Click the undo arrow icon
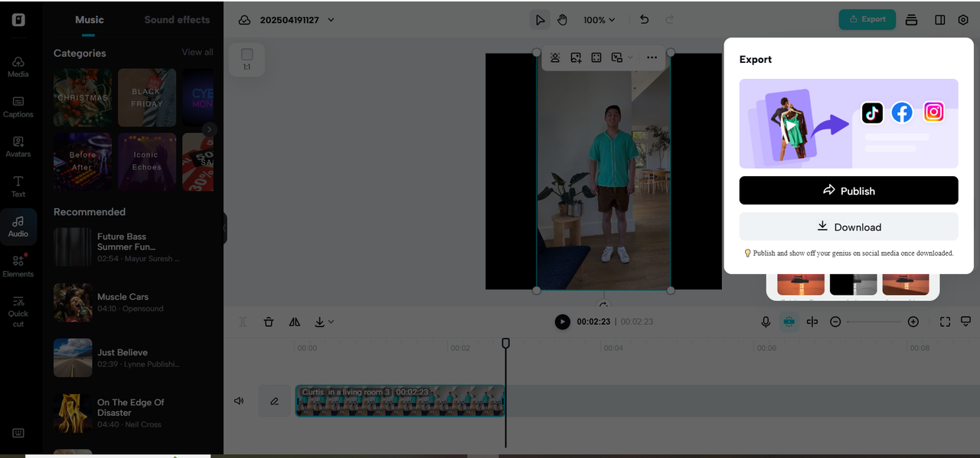The height and width of the screenshot is (458, 980). click(644, 20)
